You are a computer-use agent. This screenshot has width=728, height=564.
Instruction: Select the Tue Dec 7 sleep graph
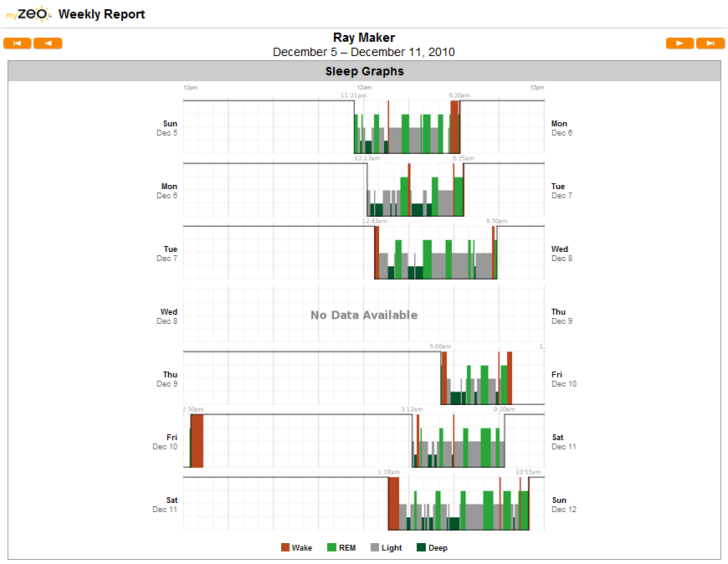click(x=363, y=251)
